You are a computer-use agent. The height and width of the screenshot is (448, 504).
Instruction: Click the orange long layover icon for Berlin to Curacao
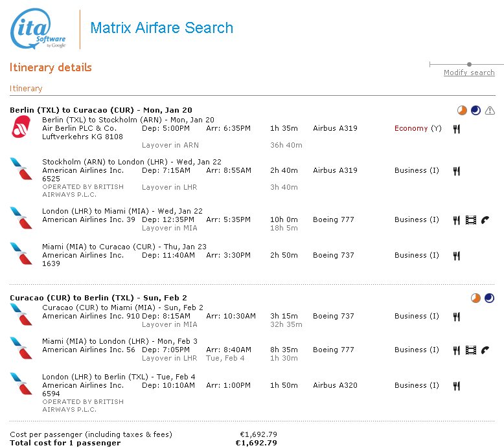(462, 110)
